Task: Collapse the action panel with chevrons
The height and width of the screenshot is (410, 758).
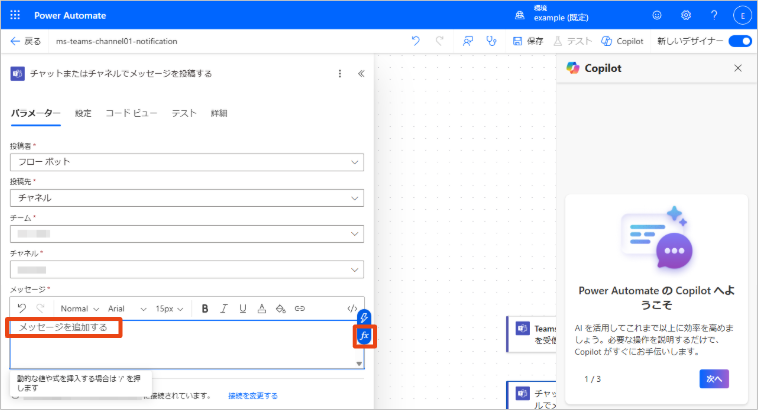Action: [361, 73]
